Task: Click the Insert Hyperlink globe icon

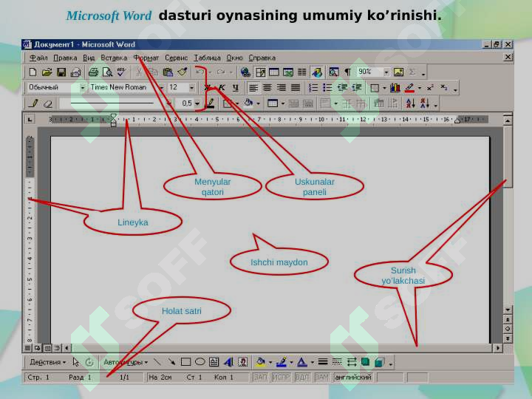Action: 245,72
